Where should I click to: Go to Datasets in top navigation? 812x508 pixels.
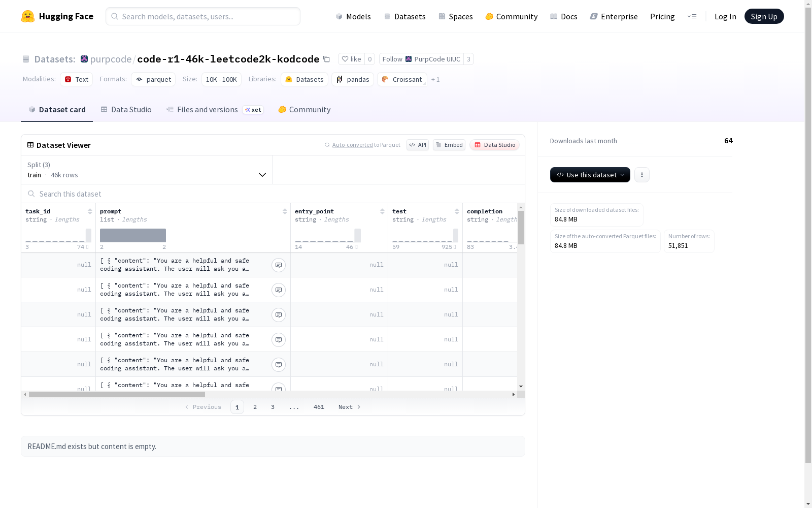pyautogui.click(x=404, y=16)
